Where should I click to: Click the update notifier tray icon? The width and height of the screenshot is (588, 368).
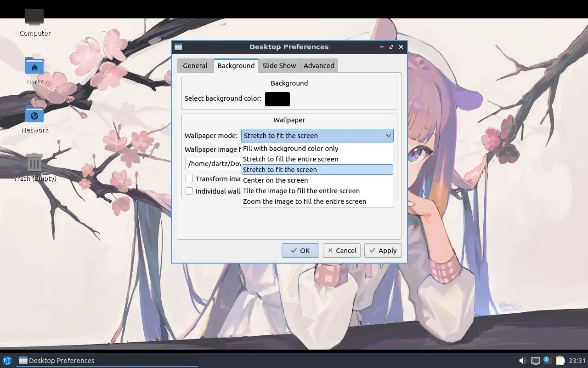548,360
